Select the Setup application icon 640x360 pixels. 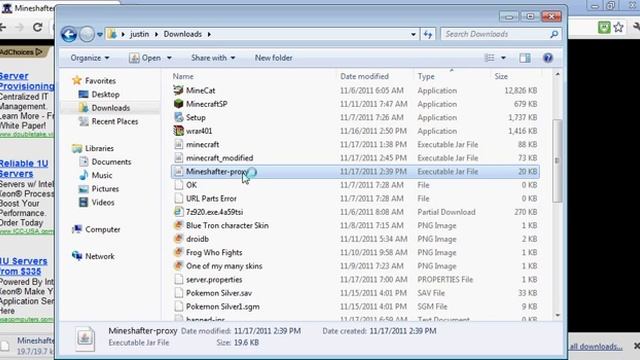pos(178,117)
